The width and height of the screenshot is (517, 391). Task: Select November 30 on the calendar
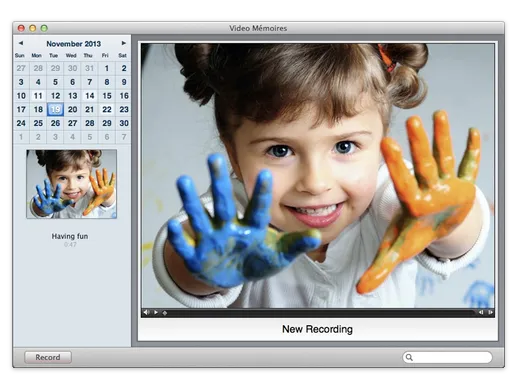click(x=124, y=123)
